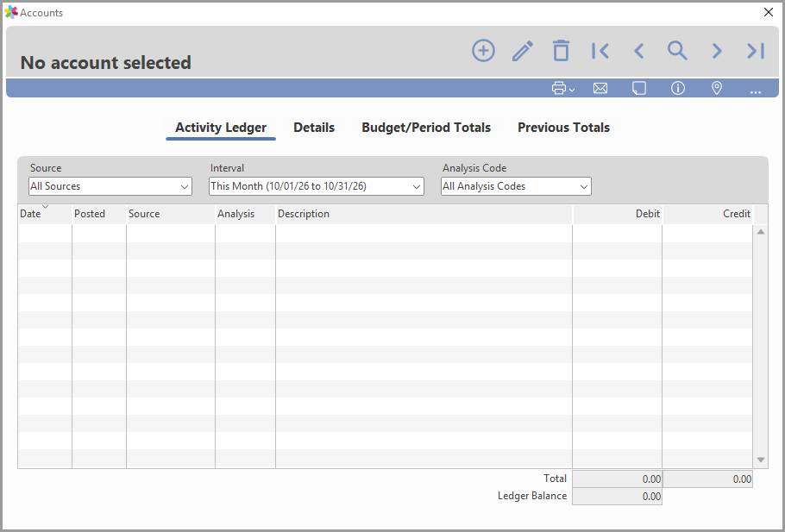Sort ledger by the Date column header

(x=45, y=214)
